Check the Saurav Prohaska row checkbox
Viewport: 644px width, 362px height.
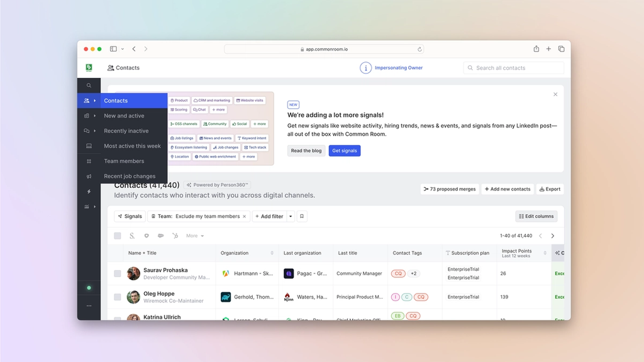118,273
